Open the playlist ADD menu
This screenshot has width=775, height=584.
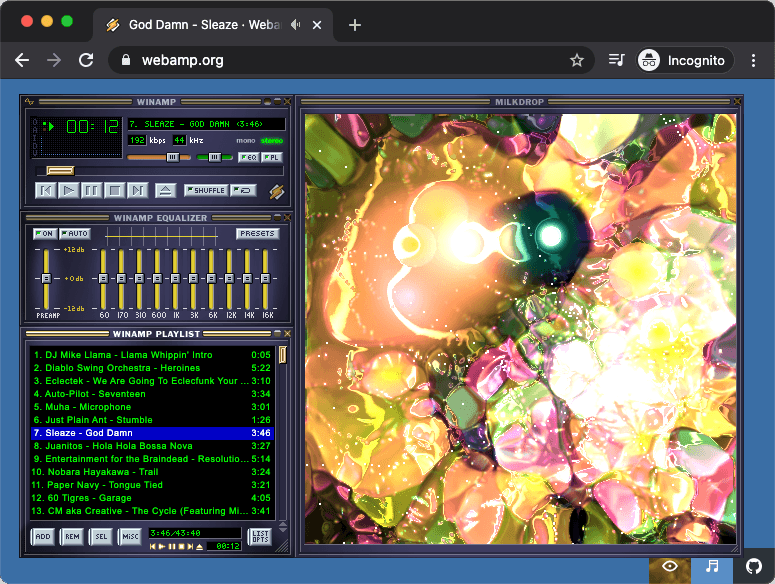pyautogui.click(x=43, y=536)
